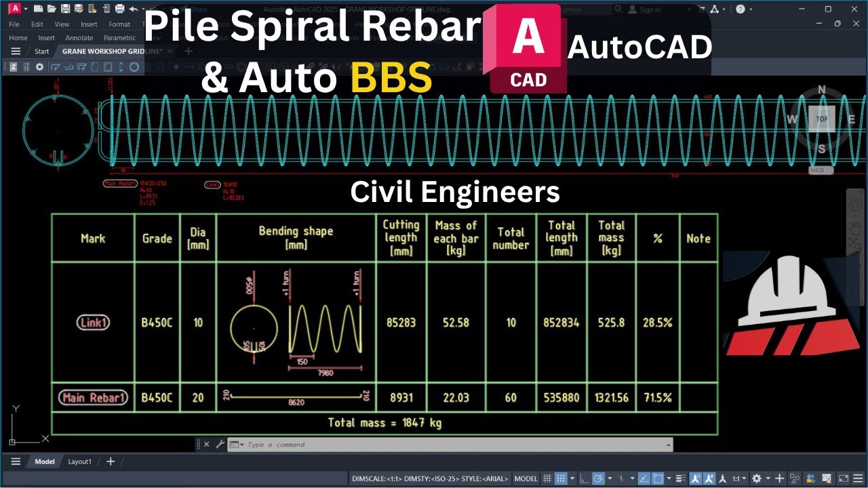Viewport: 868px width, 488px height.
Task: Expand snap mode settings dropdown
Action: pos(572,479)
